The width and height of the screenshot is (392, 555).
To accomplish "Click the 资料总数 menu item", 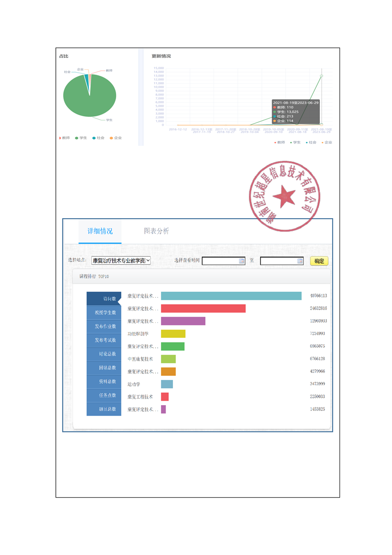I will coord(104,381).
